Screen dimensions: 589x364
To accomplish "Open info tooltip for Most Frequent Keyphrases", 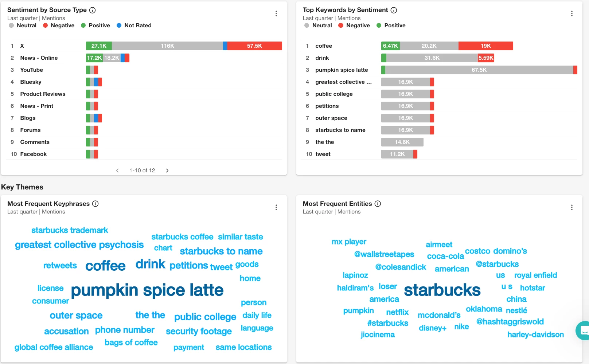I will click(95, 204).
